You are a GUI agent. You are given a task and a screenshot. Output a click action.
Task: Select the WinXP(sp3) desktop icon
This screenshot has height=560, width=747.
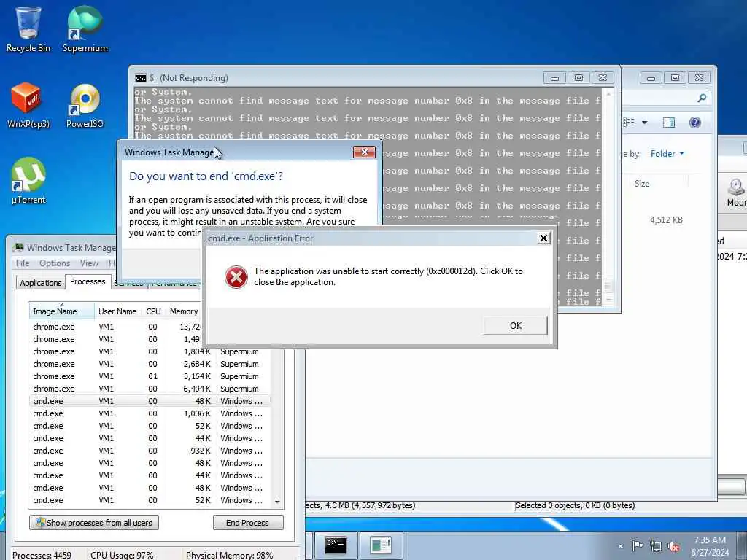[x=28, y=105]
